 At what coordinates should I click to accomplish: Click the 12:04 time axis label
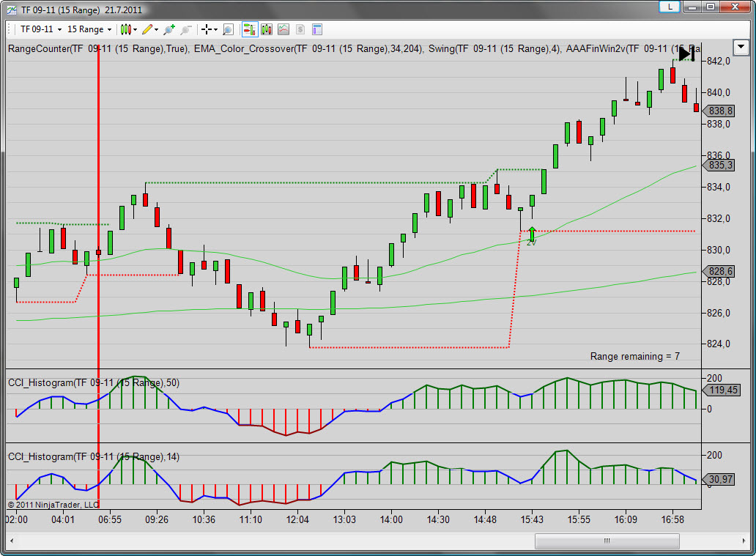(297, 520)
